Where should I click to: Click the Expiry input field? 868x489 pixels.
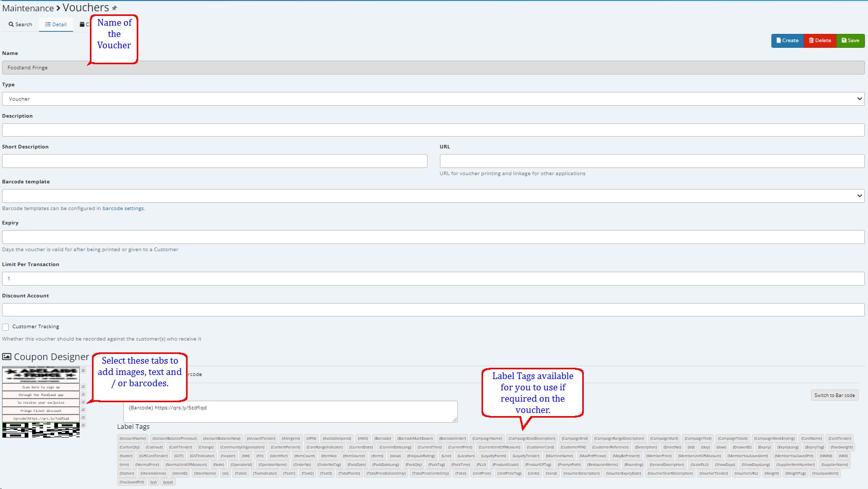(433, 237)
